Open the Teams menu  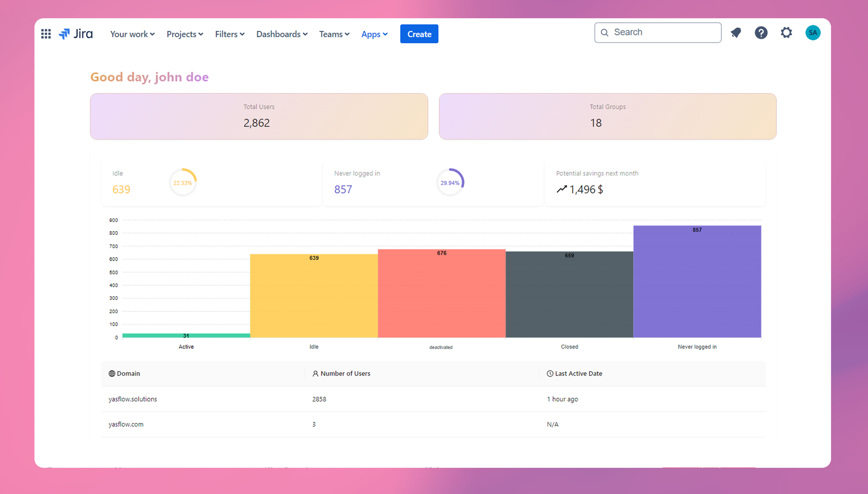334,34
